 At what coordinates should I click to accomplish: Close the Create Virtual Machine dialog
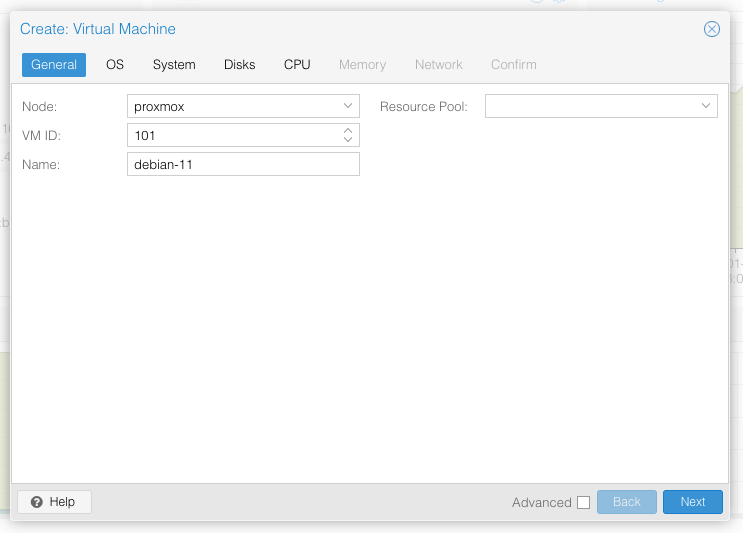(712, 29)
